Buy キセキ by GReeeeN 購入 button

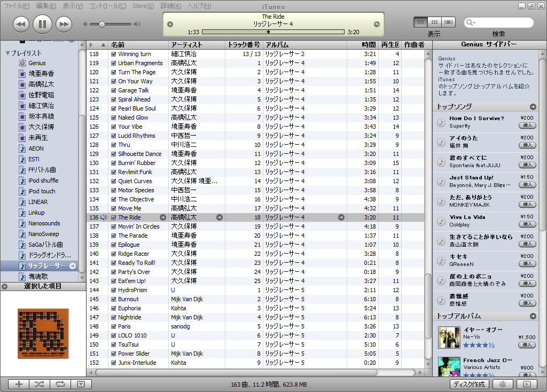(527, 264)
